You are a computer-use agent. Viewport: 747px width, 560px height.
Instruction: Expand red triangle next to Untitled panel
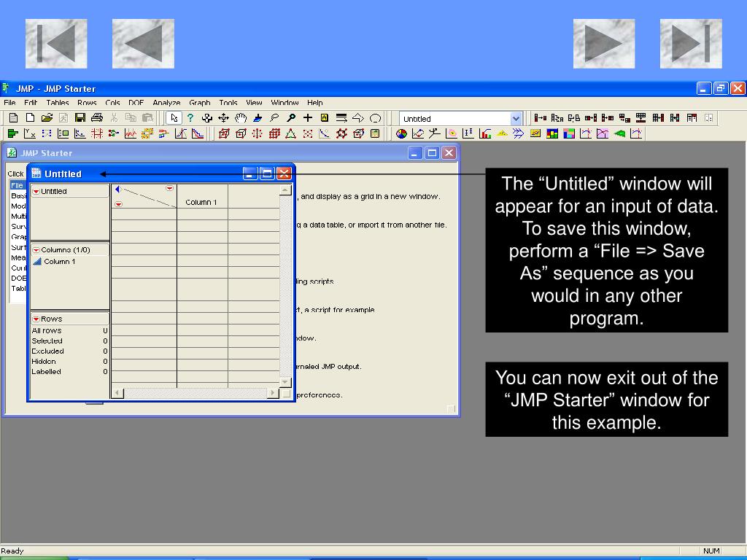point(36,192)
